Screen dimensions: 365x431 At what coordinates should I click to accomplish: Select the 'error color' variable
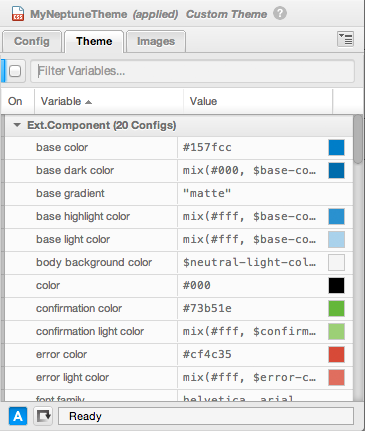point(61,354)
